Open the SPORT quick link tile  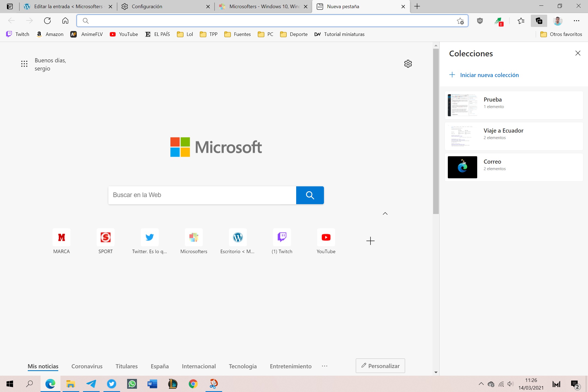point(106,241)
